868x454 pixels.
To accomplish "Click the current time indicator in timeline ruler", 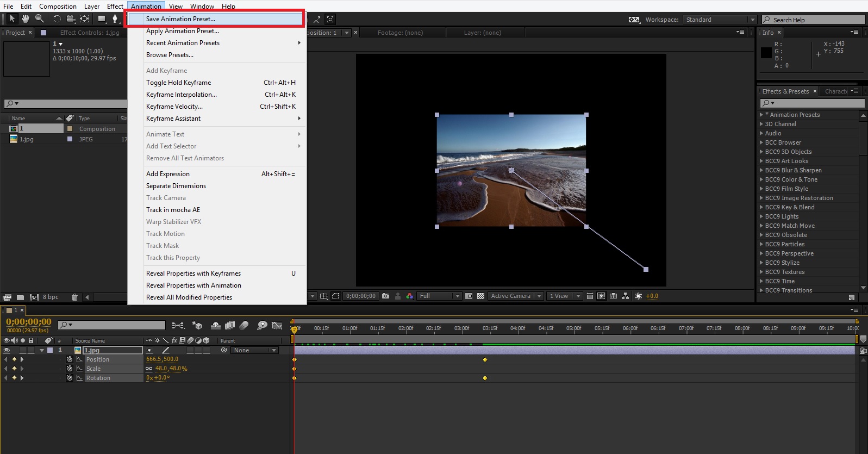I will (294, 329).
